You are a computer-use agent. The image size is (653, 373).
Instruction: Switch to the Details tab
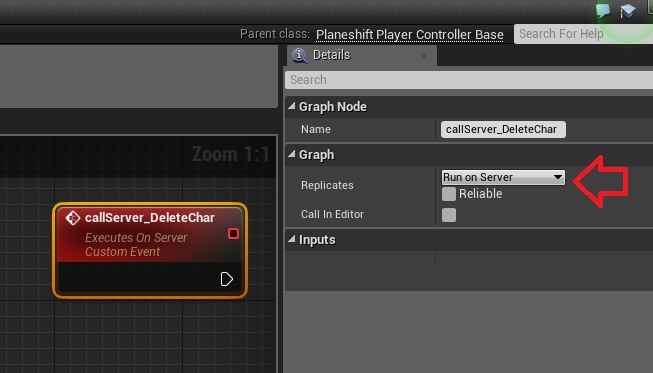click(x=361, y=55)
